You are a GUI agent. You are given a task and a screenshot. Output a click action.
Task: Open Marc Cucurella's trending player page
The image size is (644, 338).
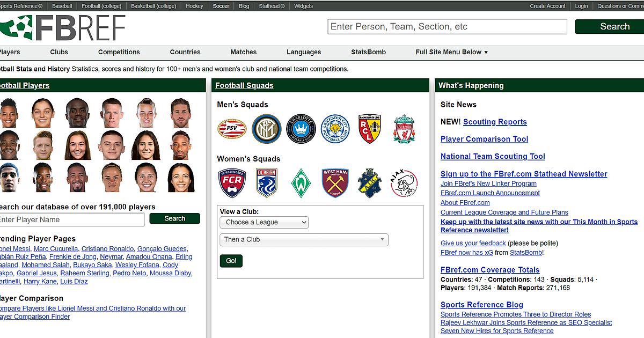tap(56, 249)
